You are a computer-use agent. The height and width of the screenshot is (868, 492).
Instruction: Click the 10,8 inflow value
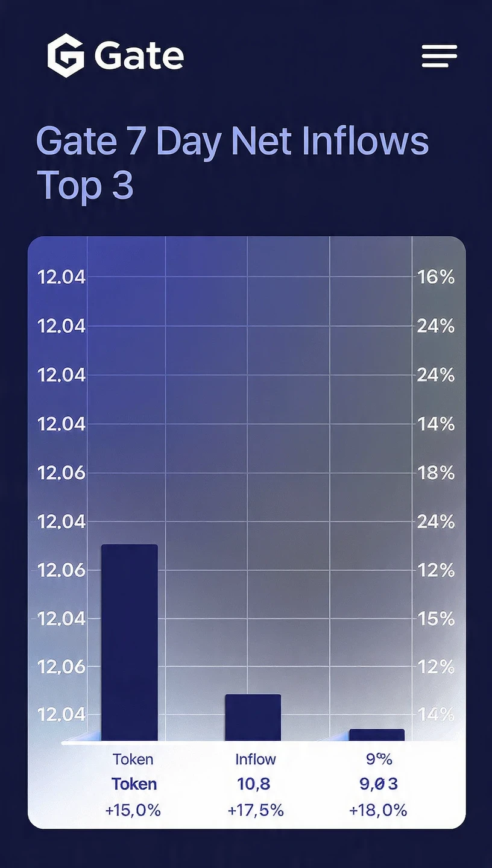(253, 784)
